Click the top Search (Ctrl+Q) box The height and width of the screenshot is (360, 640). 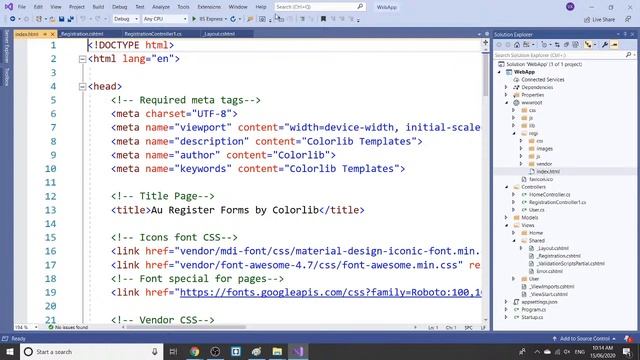tap(319, 7)
